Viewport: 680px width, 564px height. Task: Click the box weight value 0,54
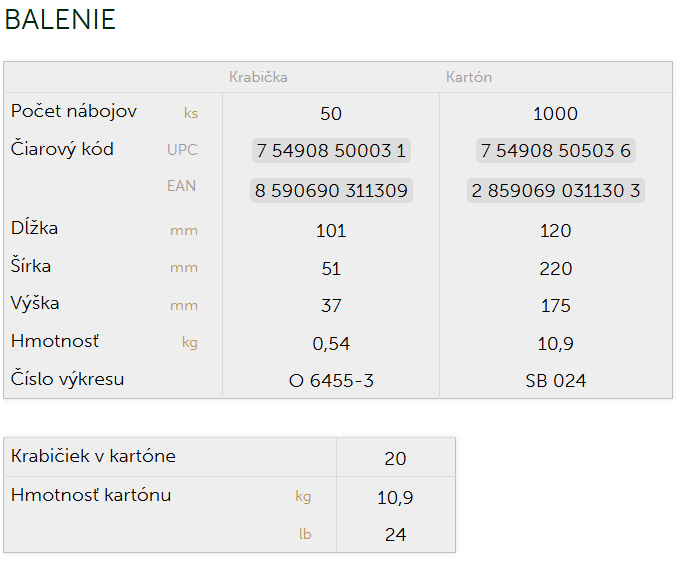point(331,344)
